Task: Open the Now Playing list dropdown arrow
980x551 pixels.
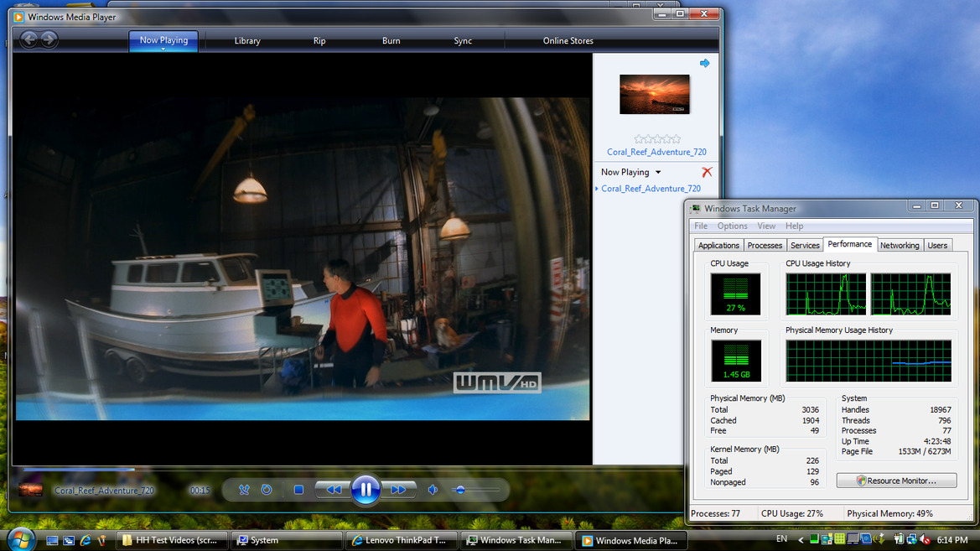Action: [658, 173]
